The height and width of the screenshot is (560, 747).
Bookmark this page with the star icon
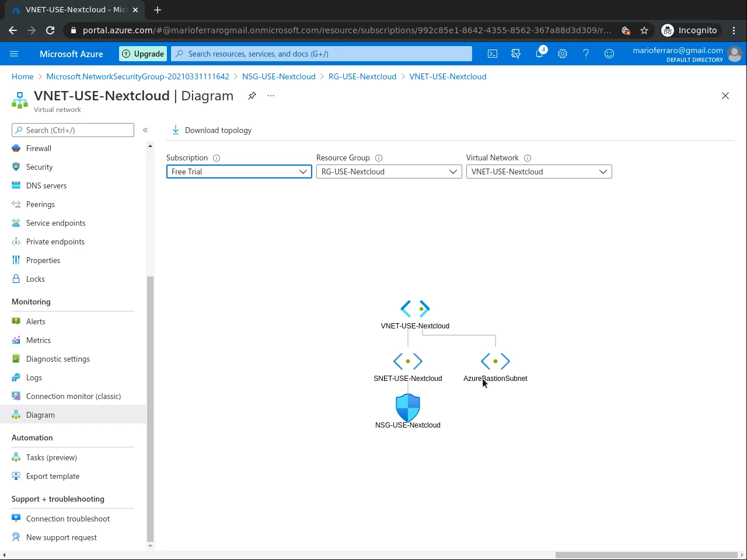coord(644,30)
